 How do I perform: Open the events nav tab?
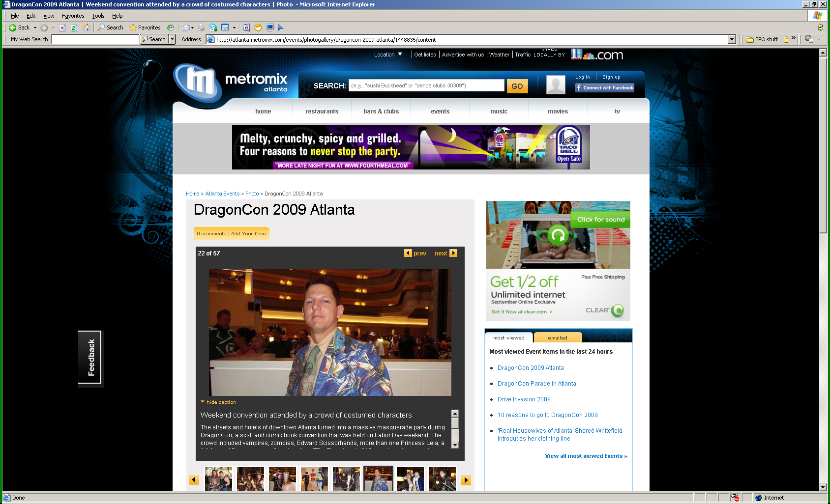(440, 112)
